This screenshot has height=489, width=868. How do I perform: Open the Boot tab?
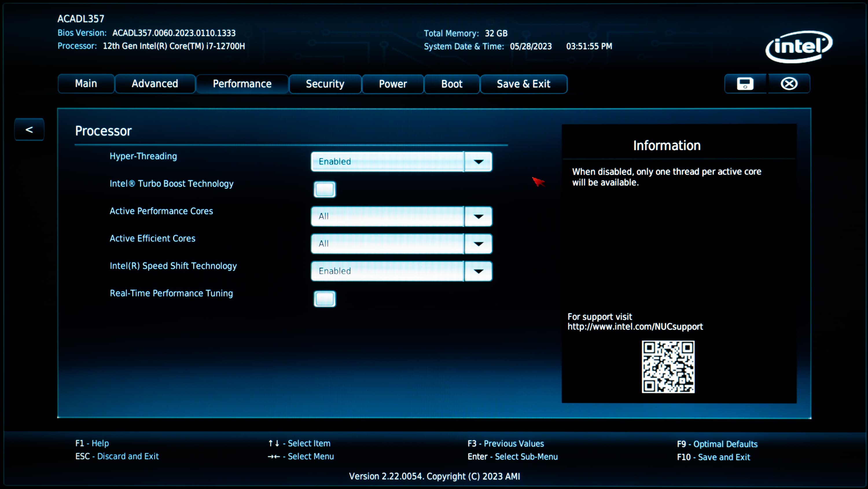(x=452, y=84)
